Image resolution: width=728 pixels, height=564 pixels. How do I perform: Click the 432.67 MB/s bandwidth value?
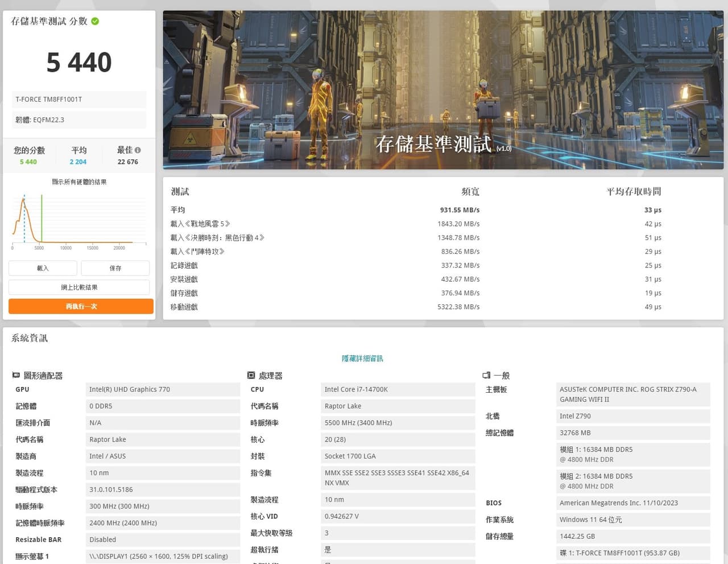(x=460, y=279)
